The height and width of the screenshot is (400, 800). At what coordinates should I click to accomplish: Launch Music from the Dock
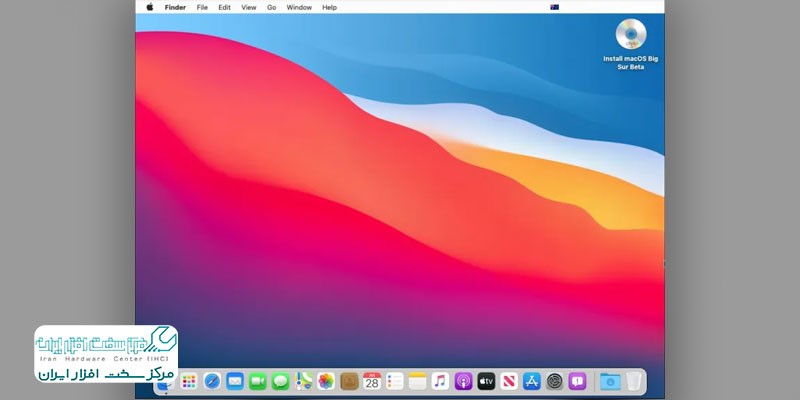(440, 381)
